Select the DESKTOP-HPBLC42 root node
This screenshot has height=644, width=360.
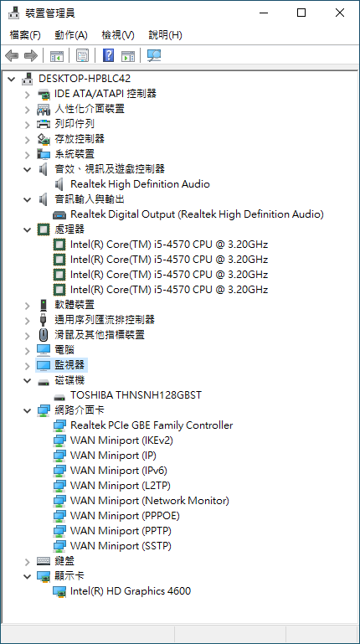coord(85,79)
